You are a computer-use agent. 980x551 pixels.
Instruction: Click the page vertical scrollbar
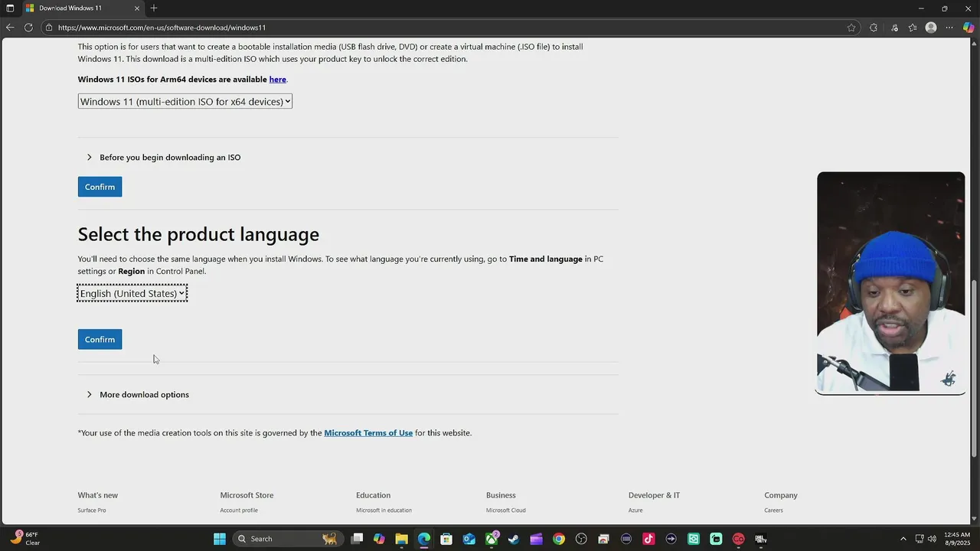pos(975,369)
